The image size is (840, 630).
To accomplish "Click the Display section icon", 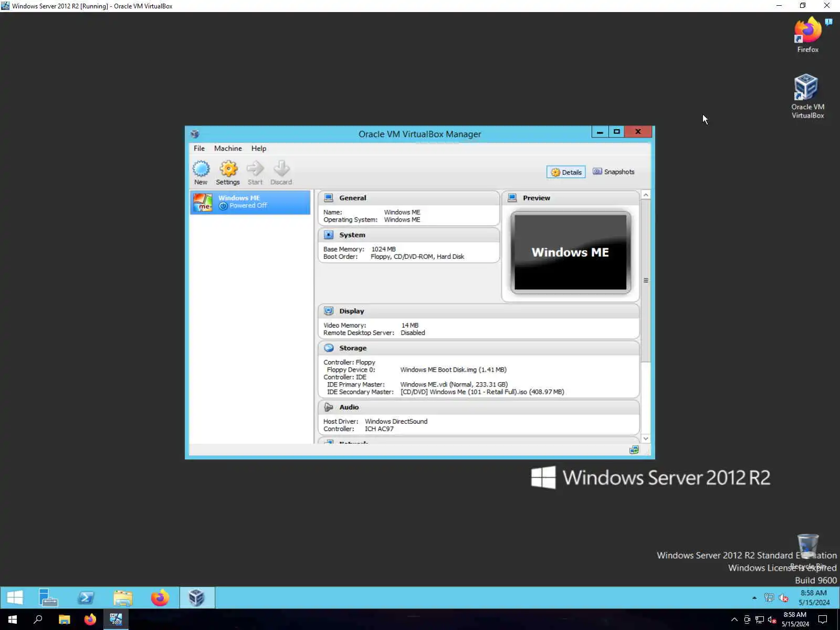I will (329, 311).
